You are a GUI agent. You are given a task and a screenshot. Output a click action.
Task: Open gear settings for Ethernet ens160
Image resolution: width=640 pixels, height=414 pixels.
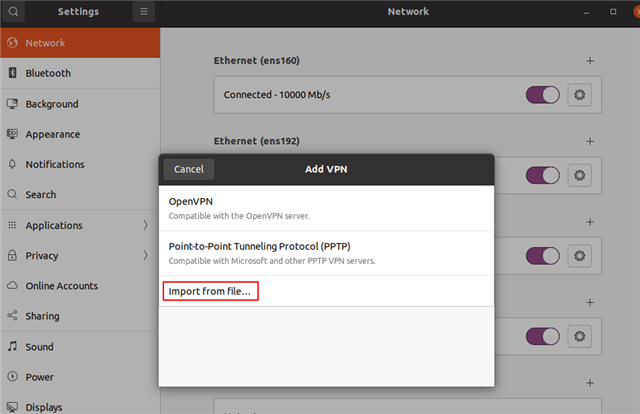[579, 95]
